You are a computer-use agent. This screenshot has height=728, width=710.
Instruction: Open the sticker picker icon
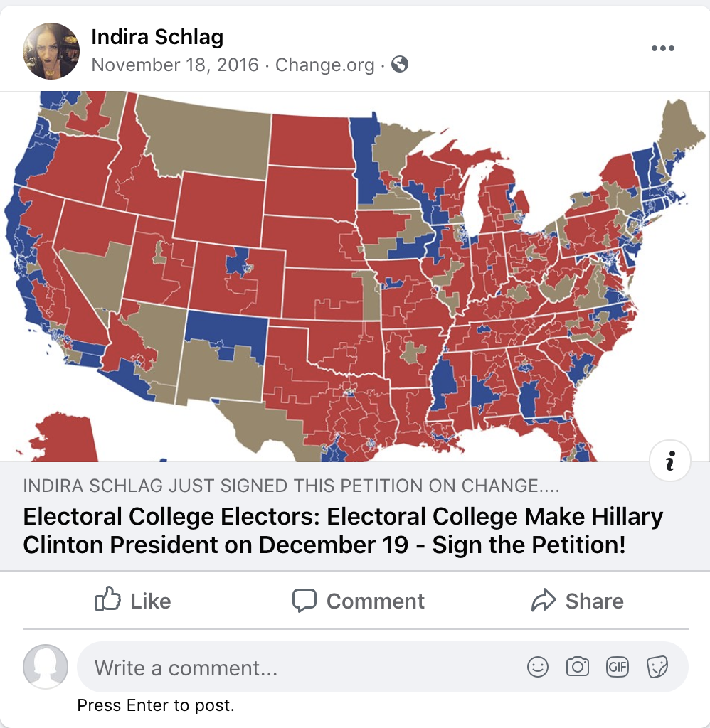657,667
